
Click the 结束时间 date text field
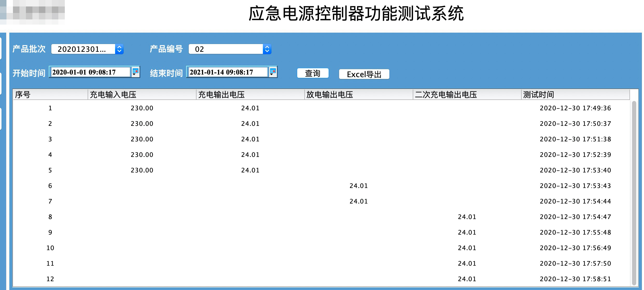(227, 72)
